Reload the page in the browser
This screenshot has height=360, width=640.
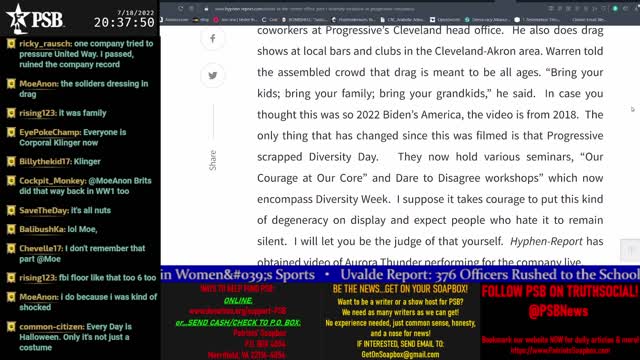pyautogui.click(x=180, y=9)
